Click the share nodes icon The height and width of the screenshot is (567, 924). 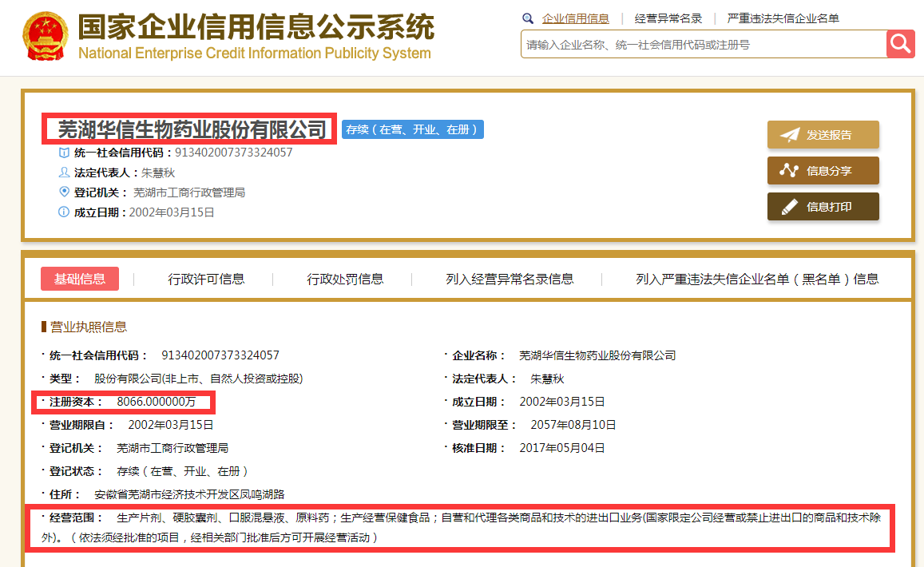click(x=789, y=171)
